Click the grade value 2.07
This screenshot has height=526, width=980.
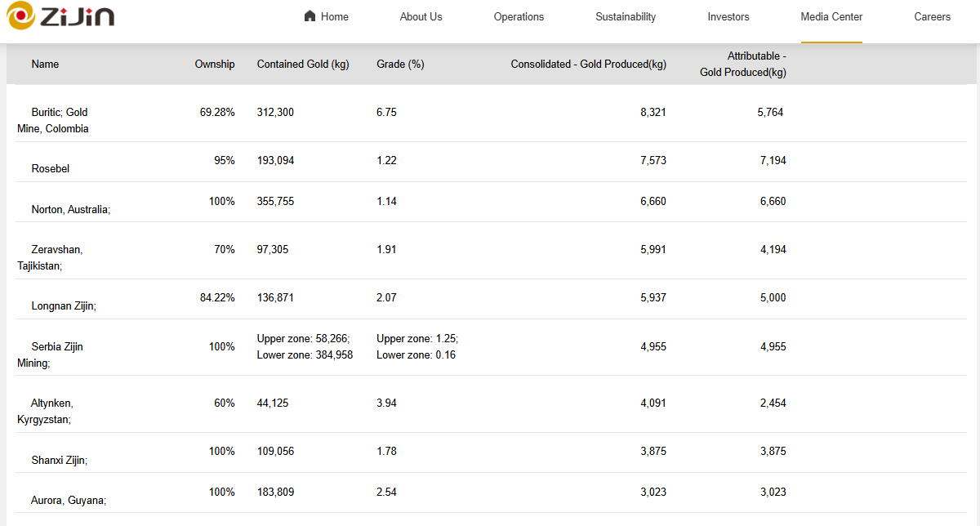tap(386, 297)
